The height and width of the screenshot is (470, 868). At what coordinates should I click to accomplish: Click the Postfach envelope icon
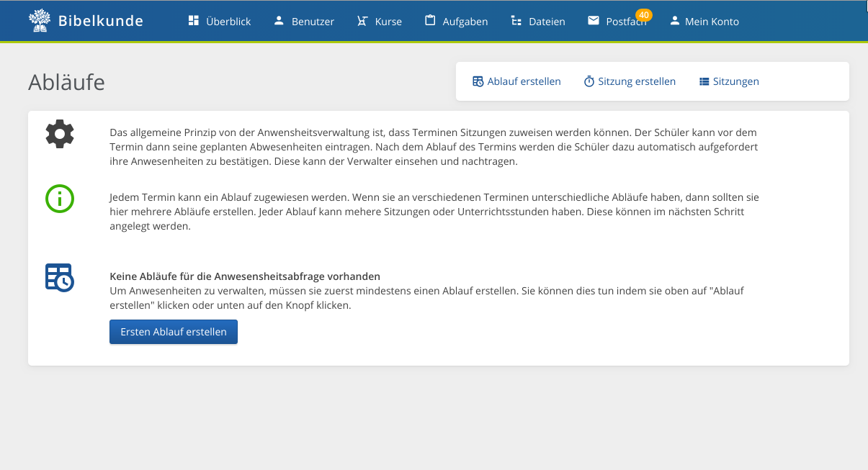pos(594,21)
